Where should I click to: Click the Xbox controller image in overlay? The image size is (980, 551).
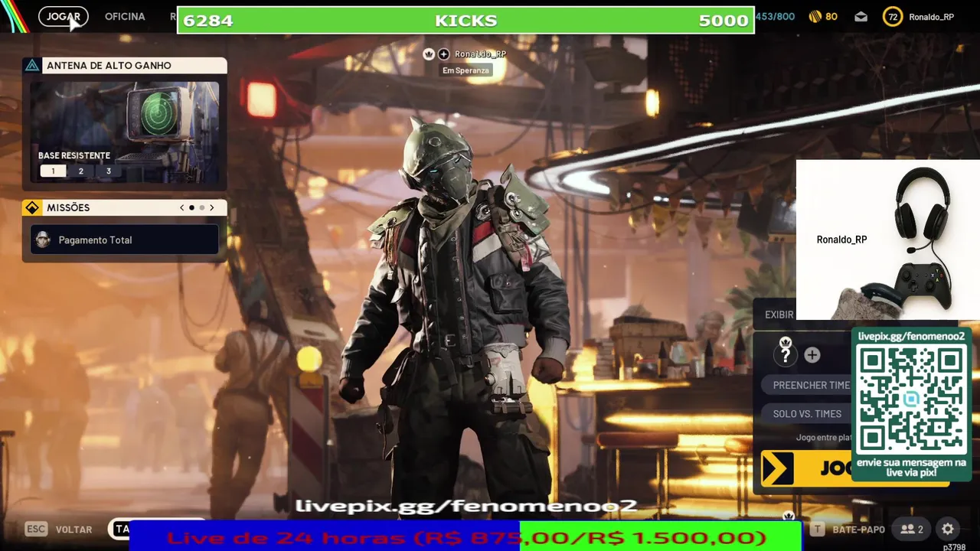point(923,285)
